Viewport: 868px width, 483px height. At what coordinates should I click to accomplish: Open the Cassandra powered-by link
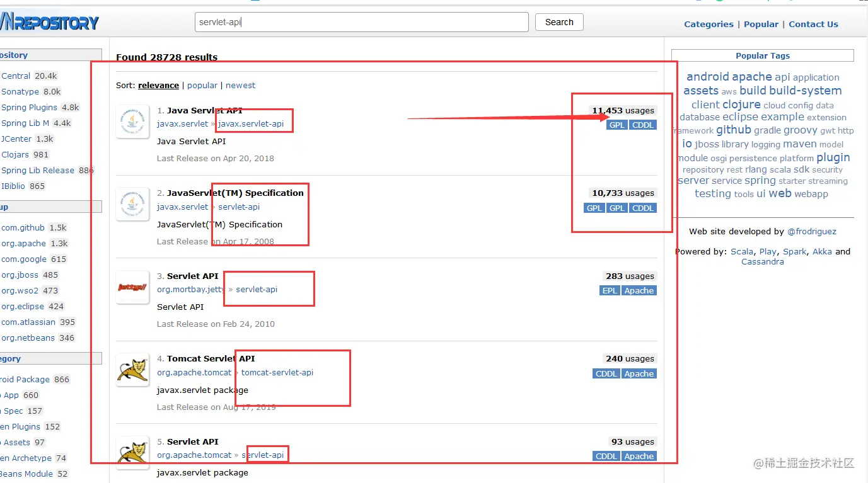pyautogui.click(x=763, y=261)
